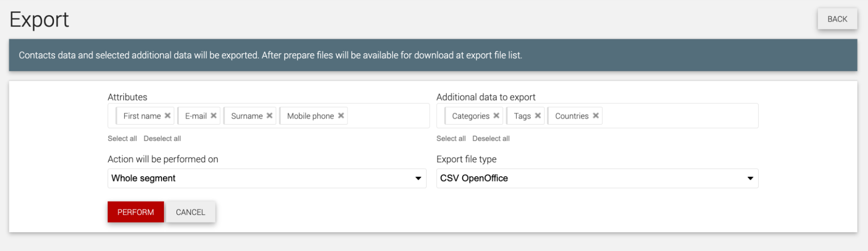The width and height of the screenshot is (868, 251).
Task: Open the Whole segment dropdown
Action: coord(267,178)
